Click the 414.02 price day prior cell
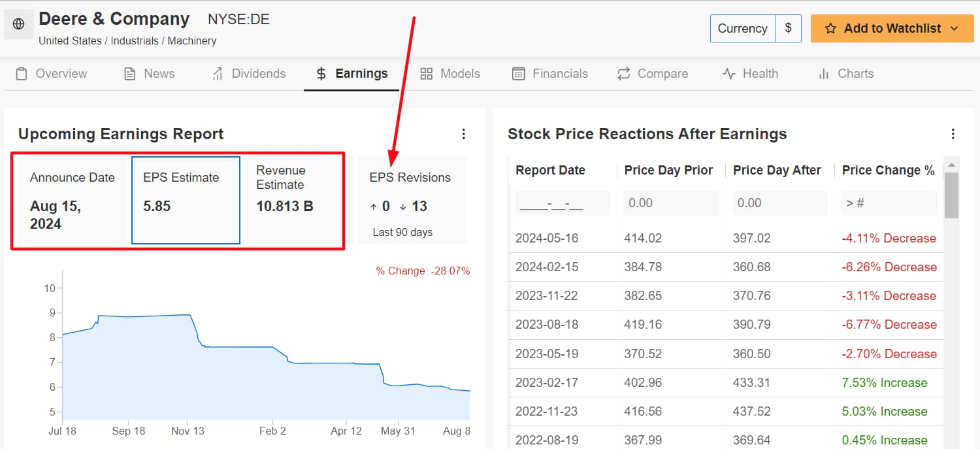Viewport: 980px width, 449px height. coord(643,239)
